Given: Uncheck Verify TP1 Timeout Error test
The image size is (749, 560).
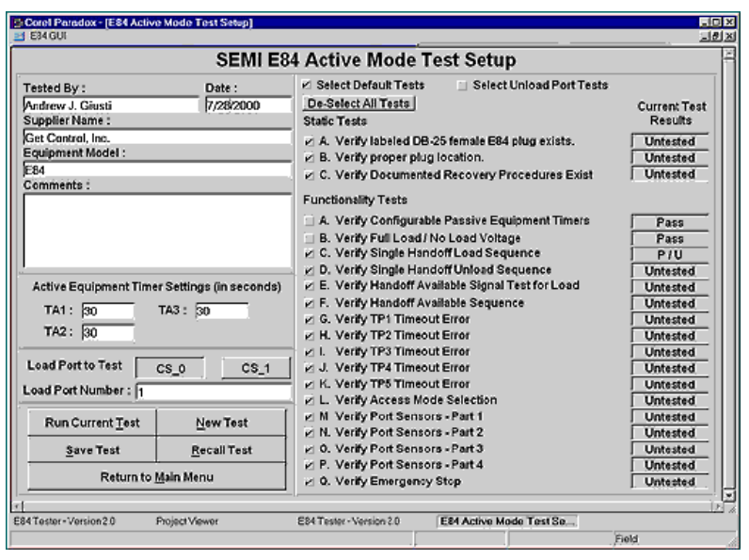Looking at the screenshot, I should click(311, 319).
